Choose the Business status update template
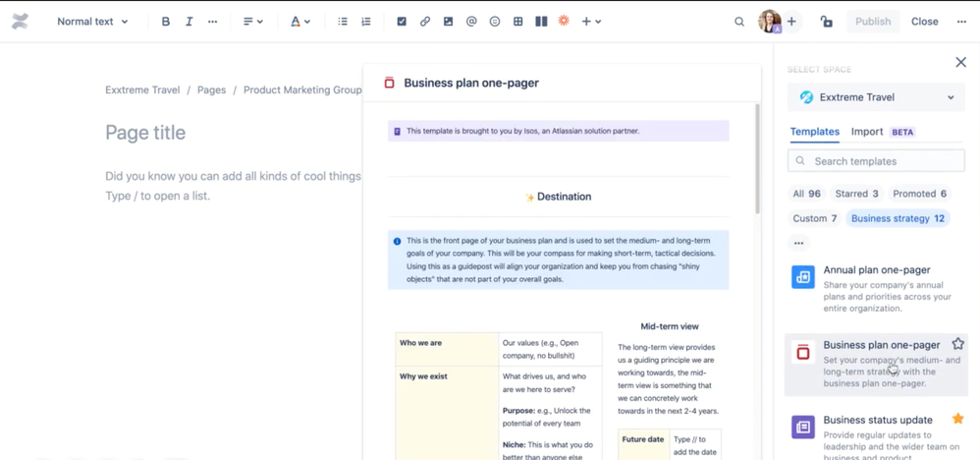Screen dimensions: 980x460 pos(876,433)
